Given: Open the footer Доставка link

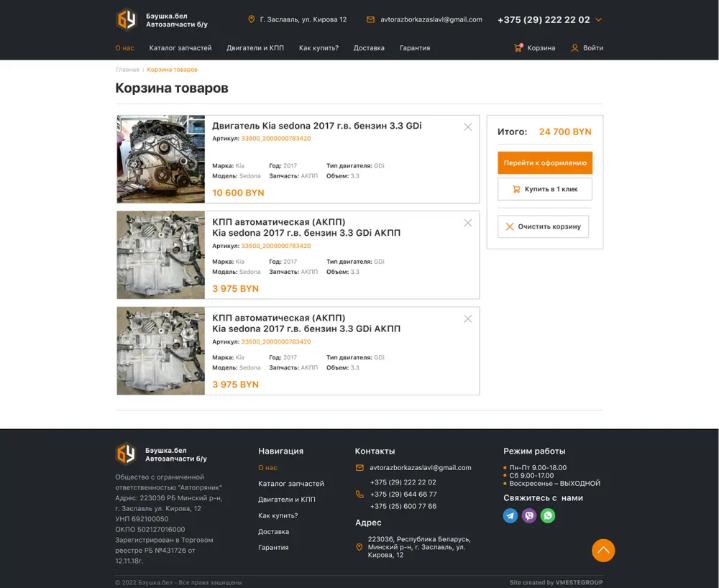Looking at the screenshot, I should tap(273, 532).
